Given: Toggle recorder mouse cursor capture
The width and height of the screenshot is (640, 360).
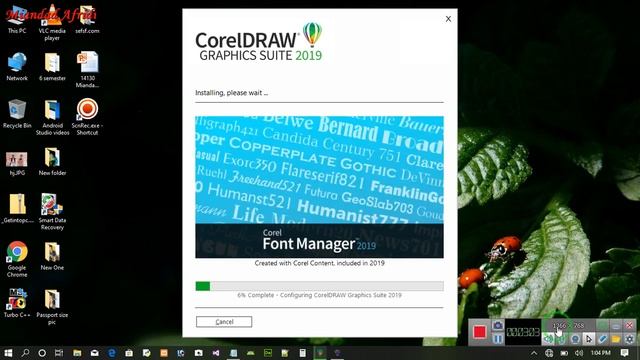Looking at the screenshot, I should pyautogui.click(x=589, y=339).
